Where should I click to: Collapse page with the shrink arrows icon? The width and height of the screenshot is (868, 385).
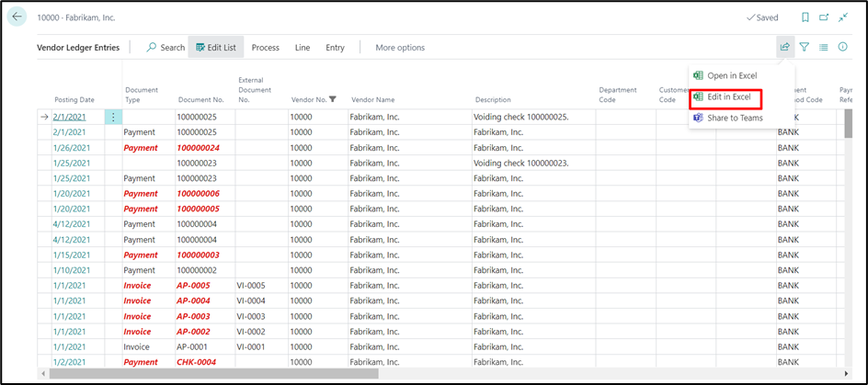[x=843, y=17]
